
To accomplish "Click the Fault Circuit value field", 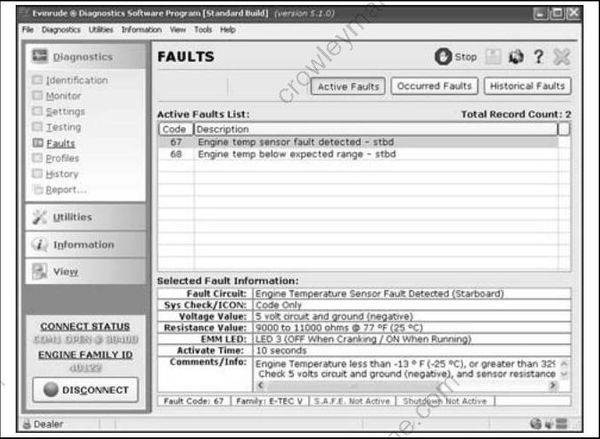I will pyautogui.click(x=412, y=294).
